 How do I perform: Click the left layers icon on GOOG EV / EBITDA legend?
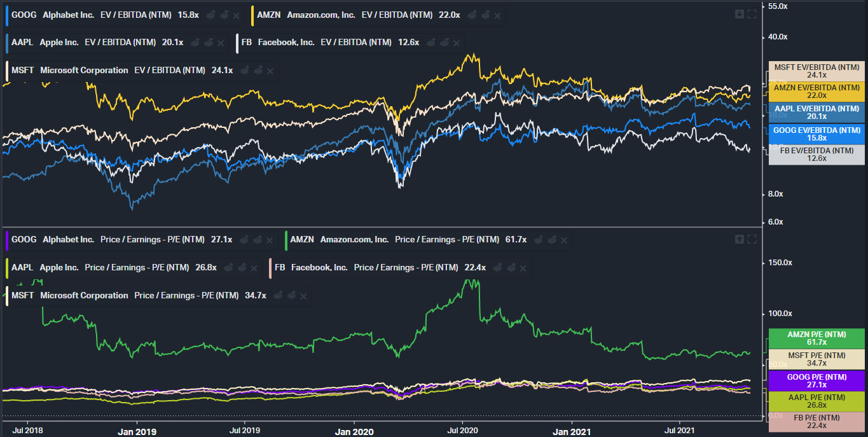pyautogui.click(x=210, y=15)
